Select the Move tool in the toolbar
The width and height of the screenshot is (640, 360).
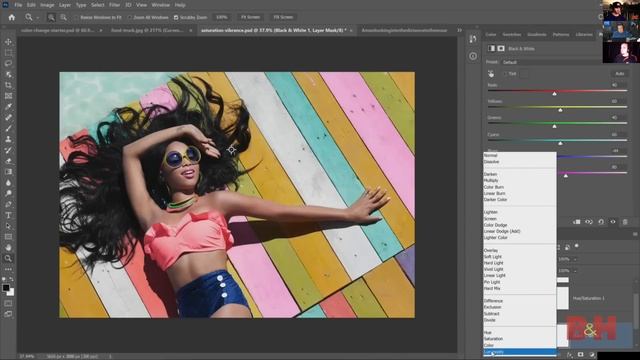click(x=8, y=42)
